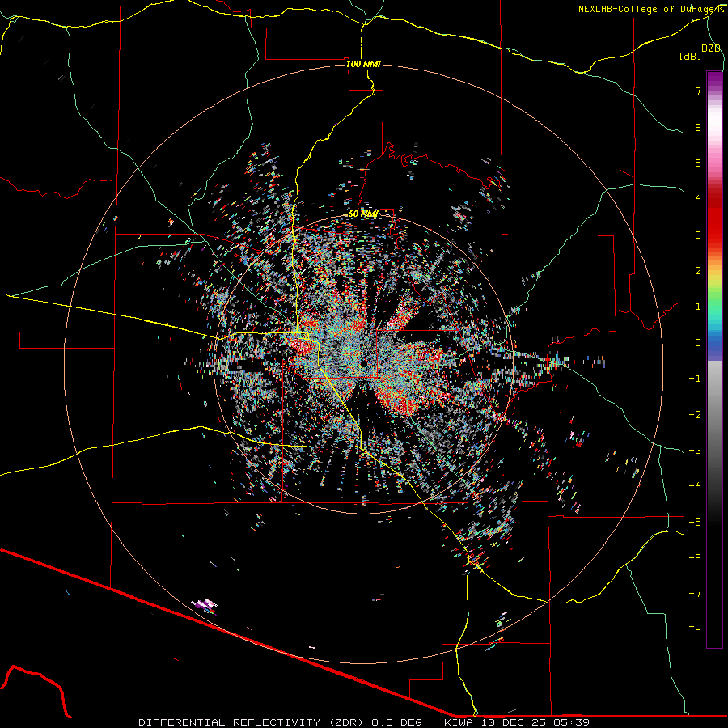This screenshot has height=728, width=728.
Task: Click the 5 value on the color scale
Action: coord(698,163)
